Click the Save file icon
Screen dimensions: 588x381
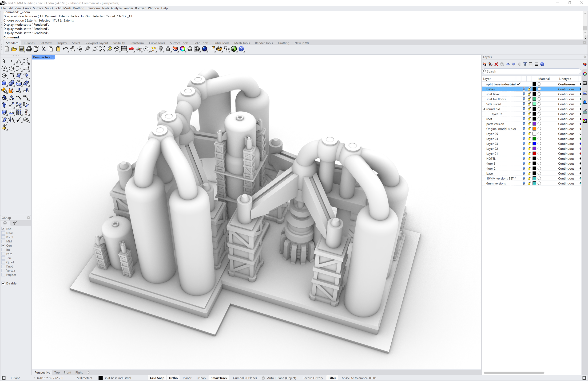(x=22, y=49)
